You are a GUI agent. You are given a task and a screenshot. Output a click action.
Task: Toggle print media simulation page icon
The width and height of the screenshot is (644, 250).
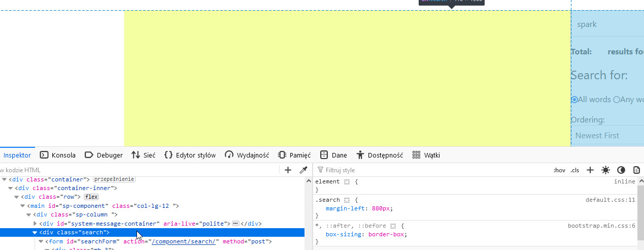click(x=636, y=170)
